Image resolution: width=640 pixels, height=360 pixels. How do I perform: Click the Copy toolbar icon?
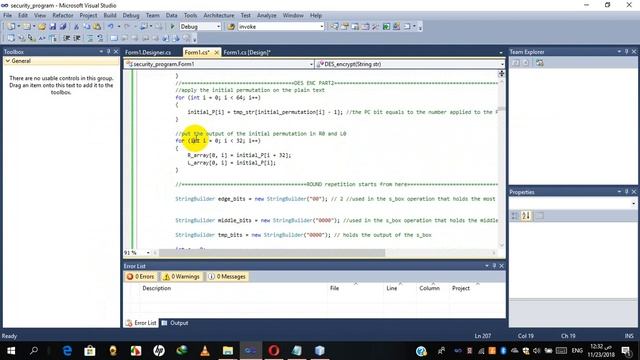[87, 27]
